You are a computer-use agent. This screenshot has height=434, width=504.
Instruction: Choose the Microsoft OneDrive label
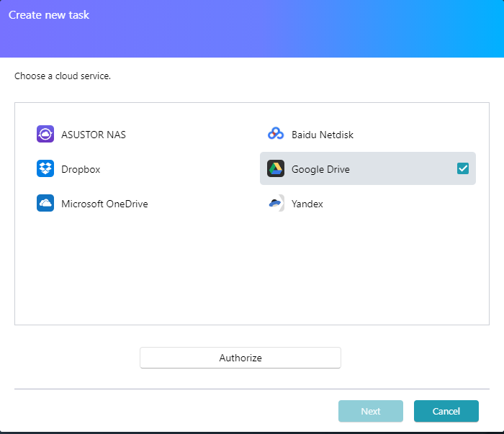(x=105, y=204)
